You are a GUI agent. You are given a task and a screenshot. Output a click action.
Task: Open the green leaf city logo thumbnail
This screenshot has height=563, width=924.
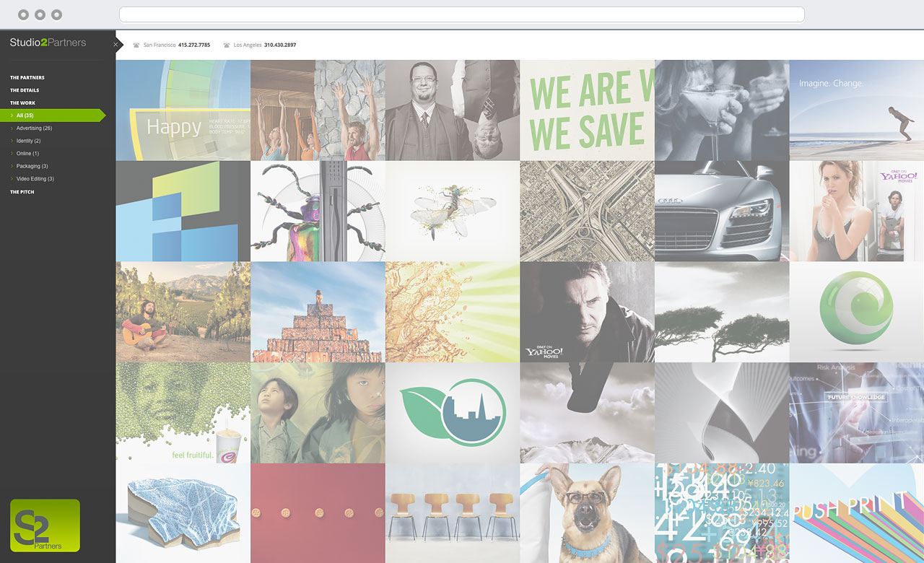453,413
